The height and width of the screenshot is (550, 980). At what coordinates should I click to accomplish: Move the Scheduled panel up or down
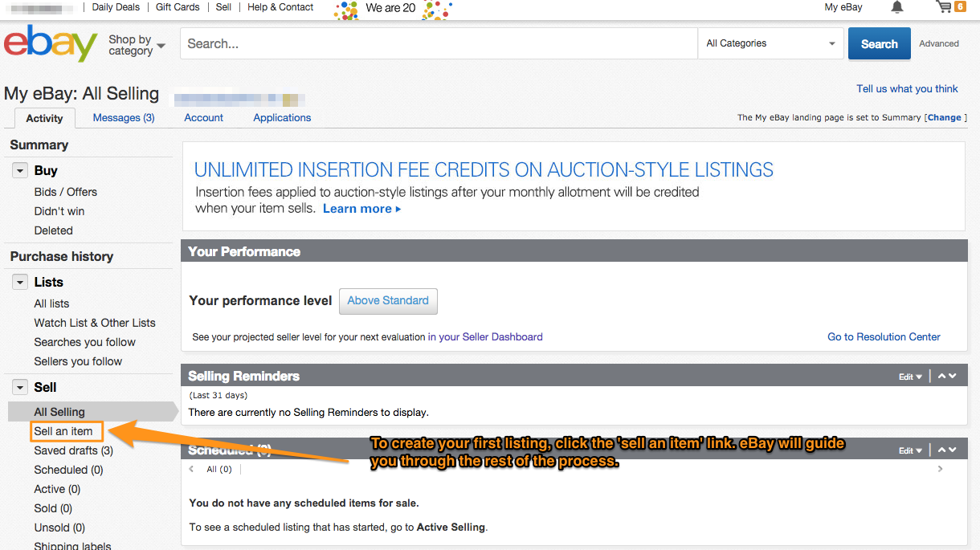click(947, 450)
